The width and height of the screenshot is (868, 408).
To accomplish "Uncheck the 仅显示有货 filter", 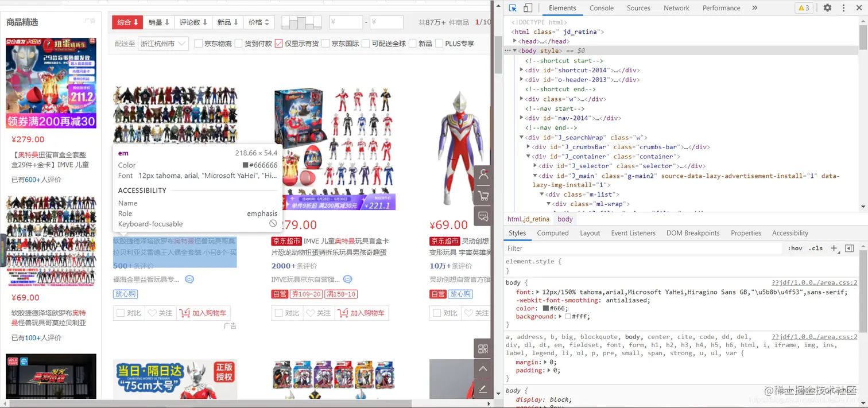I will click(278, 43).
